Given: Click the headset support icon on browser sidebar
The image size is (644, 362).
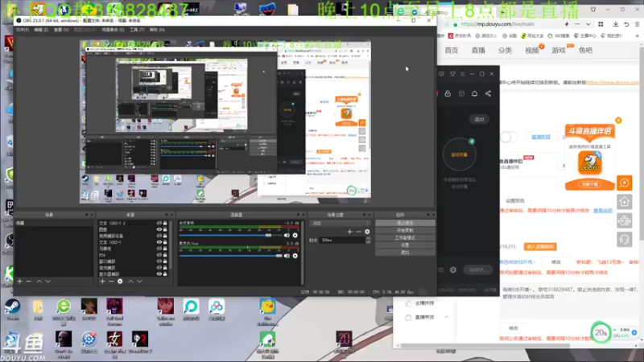Looking at the screenshot, I should [x=625, y=239].
